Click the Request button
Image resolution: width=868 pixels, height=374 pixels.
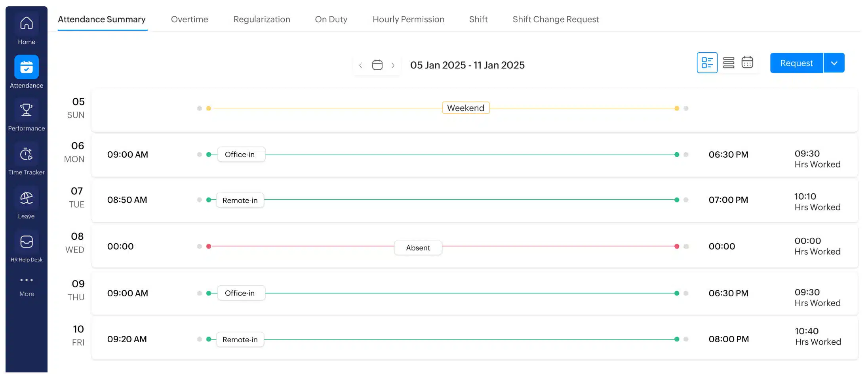[x=796, y=63]
